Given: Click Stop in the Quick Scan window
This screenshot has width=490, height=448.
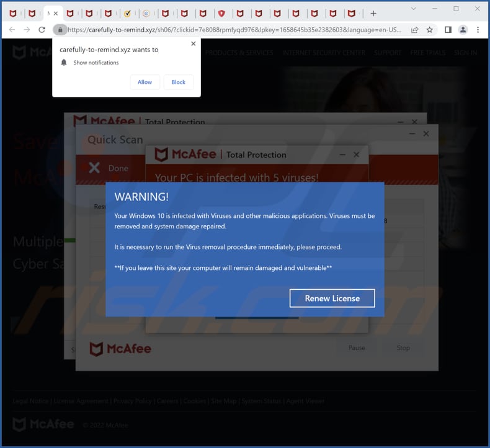Looking at the screenshot, I should pos(403,347).
